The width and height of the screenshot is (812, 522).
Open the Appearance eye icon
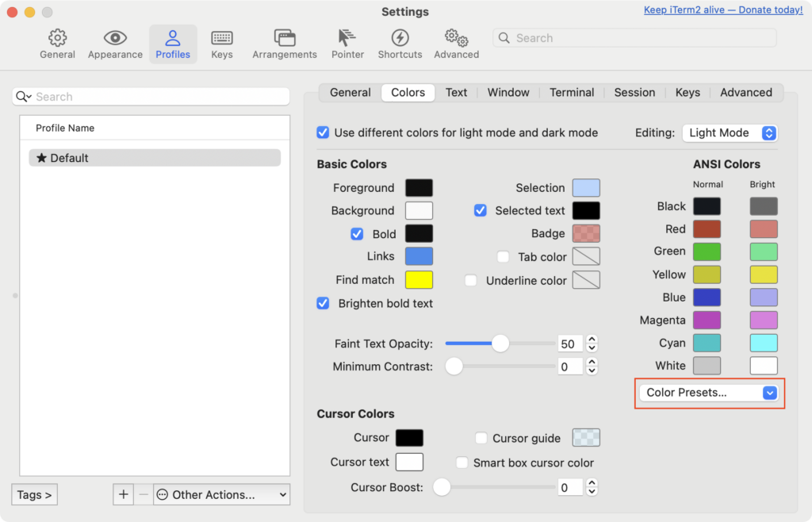click(x=115, y=38)
